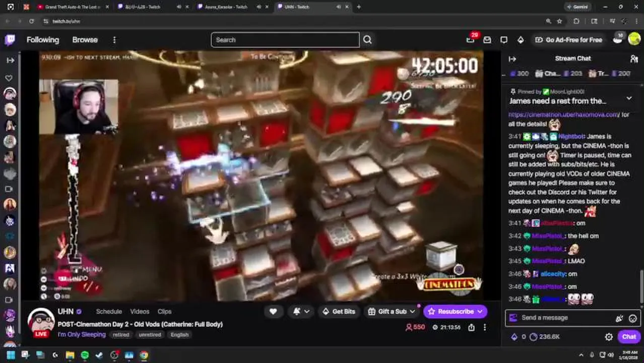Click the Gift a Sub button
The width and height of the screenshot is (644, 363).
391,312
